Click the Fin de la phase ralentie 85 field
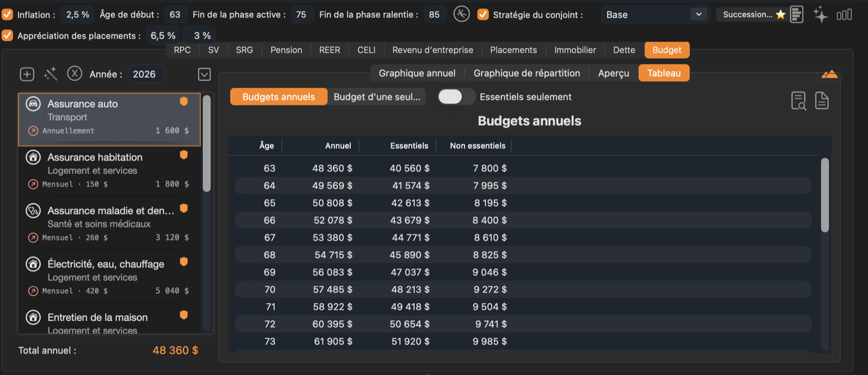Image resolution: width=868 pixels, height=375 pixels. [434, 14]
